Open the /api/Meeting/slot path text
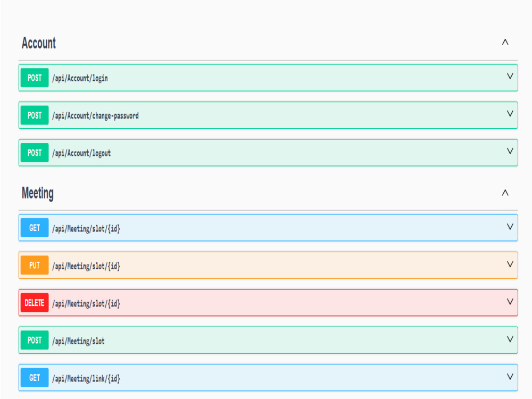The width and height of the screenshot is (532, 399). (x=78, y=341)
